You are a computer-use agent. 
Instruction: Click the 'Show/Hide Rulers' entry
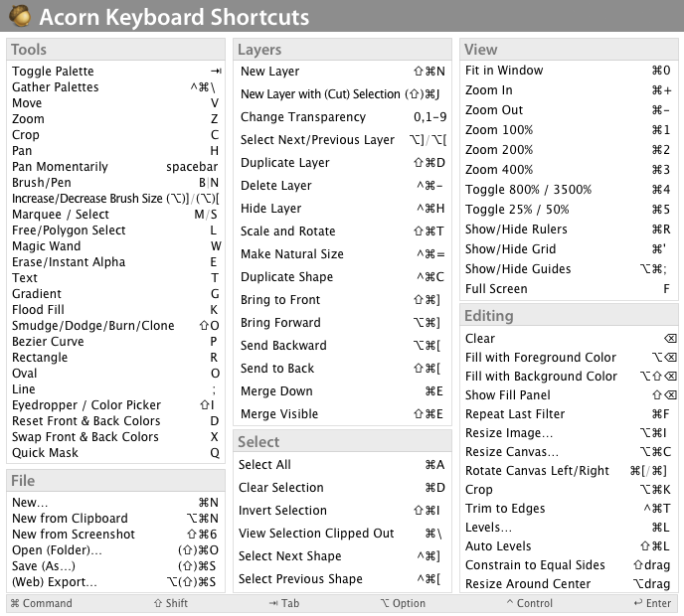pyautogui.click(x=569, y=229)
